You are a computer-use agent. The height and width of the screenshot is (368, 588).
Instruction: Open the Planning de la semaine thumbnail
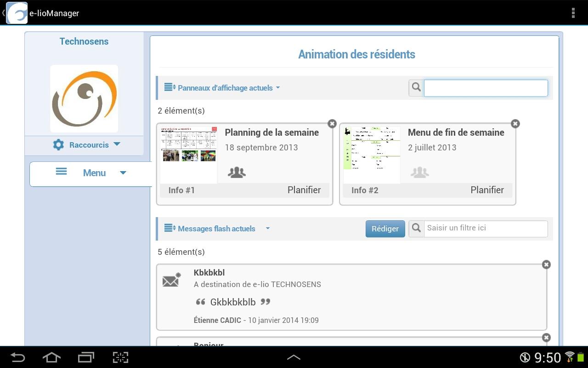click(x=189, y=155)
